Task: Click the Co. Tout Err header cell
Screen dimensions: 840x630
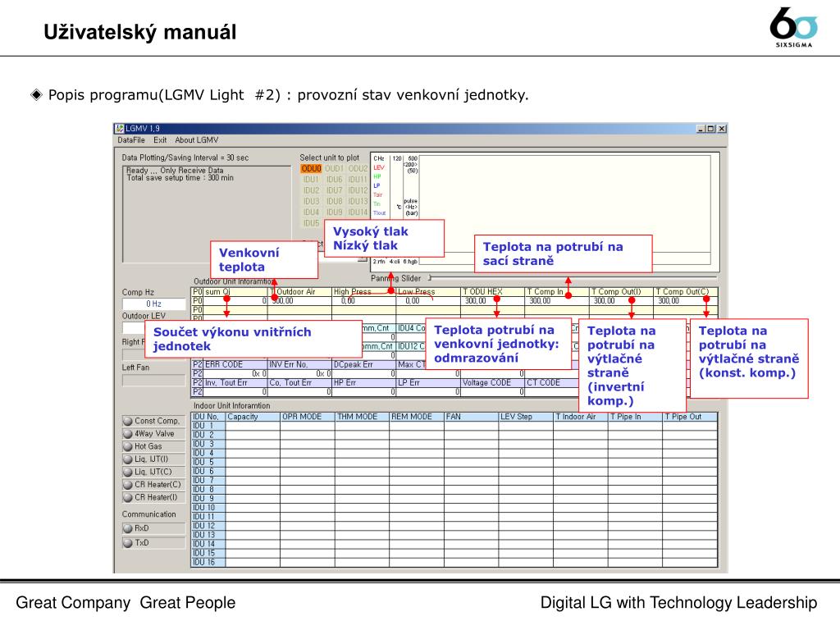Action: pyautogui.click(x=299, y=382)
